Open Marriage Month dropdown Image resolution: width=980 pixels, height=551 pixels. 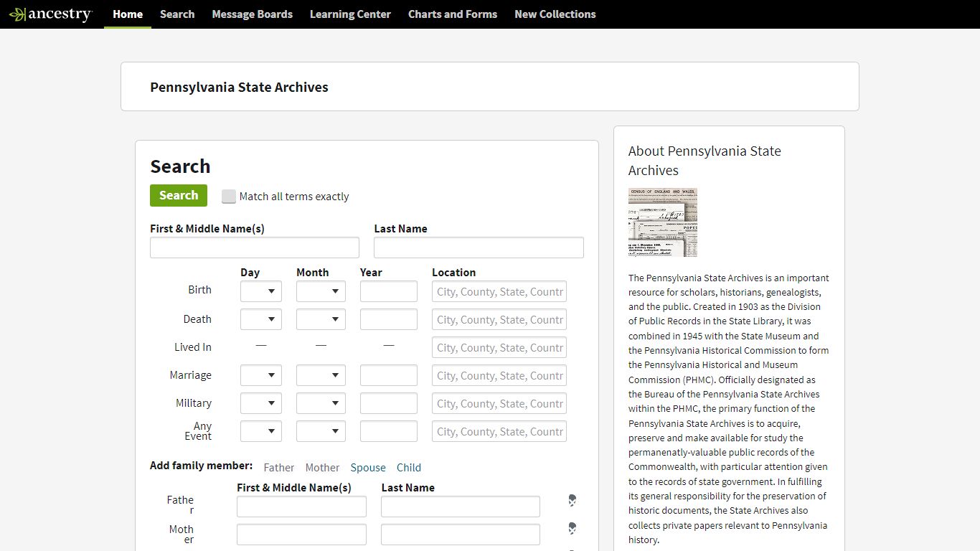[x=321, y=375]
